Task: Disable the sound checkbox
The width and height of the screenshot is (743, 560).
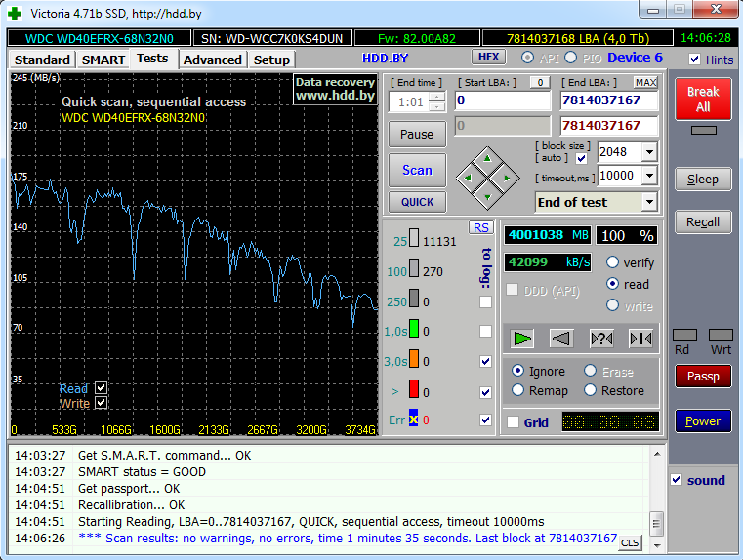Action: tap(677, 480)
